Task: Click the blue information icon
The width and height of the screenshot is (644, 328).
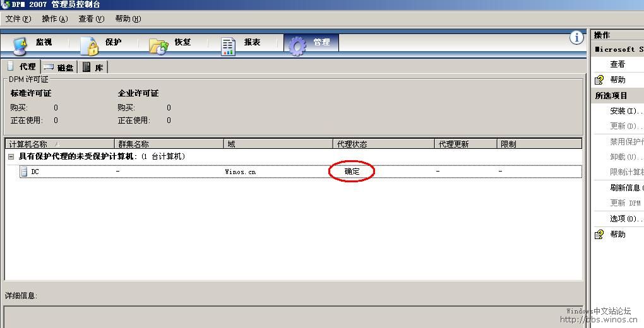Action: [576, 38]
